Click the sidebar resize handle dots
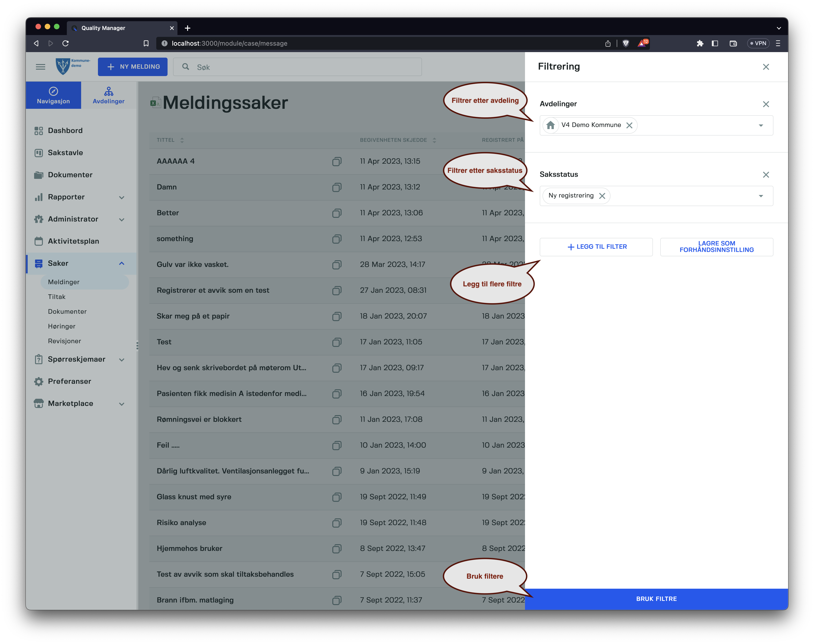Image resolution: width=814 pixels, height=644 pixels. [137, 345]
